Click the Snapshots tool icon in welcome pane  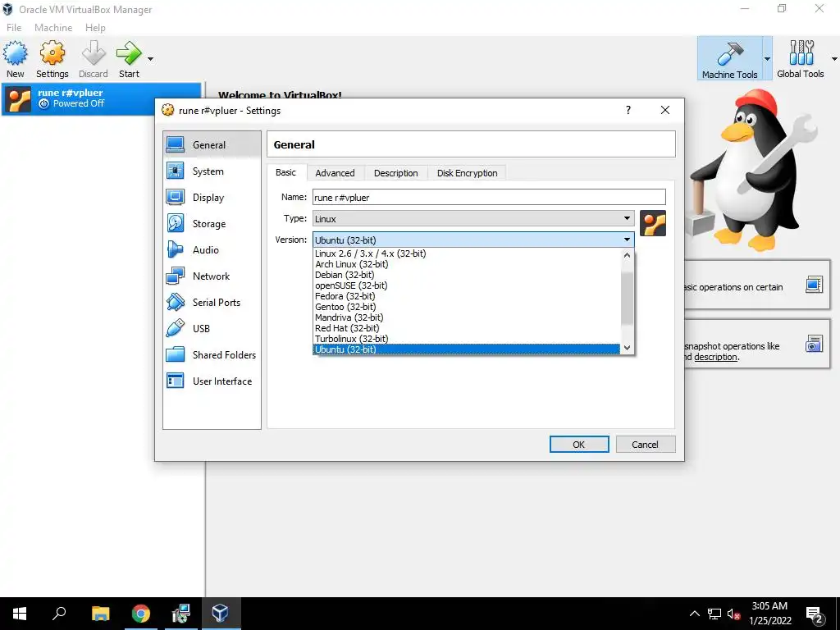(x=814, y=344)
